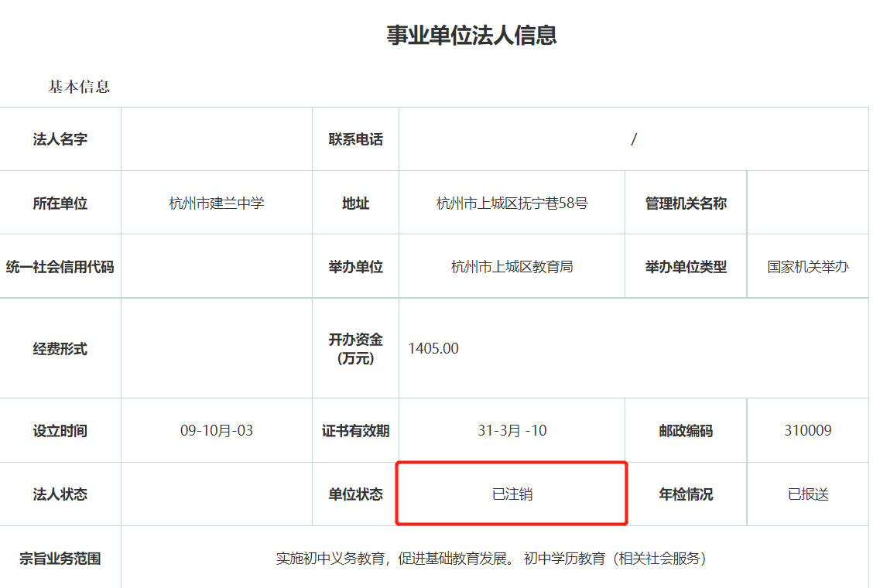Click the slash value beside 联系电话

coord(634,139)
